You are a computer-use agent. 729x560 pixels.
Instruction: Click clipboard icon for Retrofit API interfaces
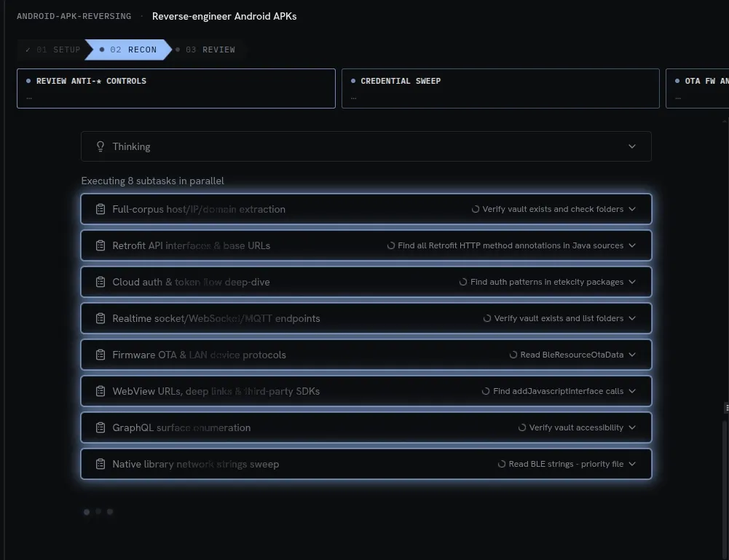point(101,245)
